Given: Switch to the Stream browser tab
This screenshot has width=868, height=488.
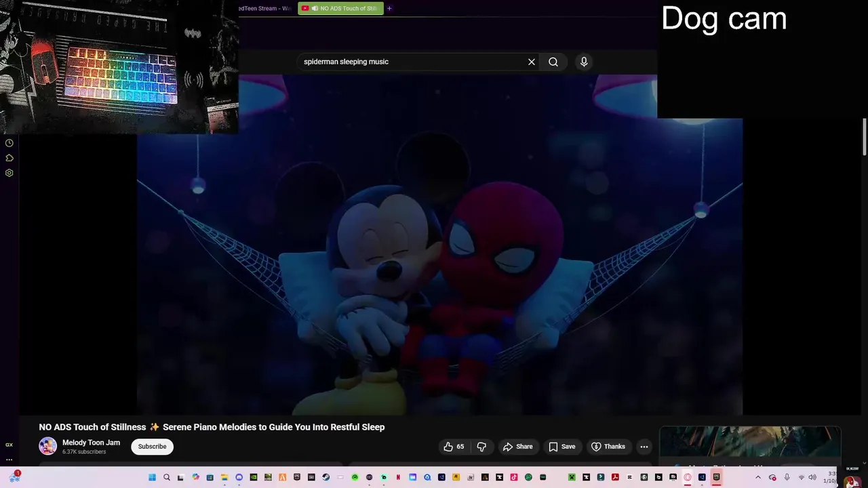Looking at the screenshot, I should pos(265,8).
